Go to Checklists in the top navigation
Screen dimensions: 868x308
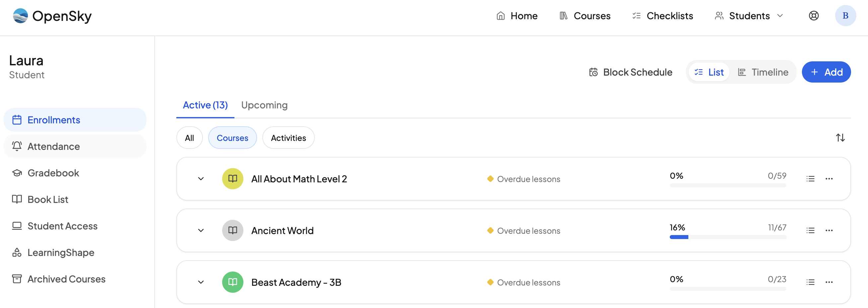[662, 16]
